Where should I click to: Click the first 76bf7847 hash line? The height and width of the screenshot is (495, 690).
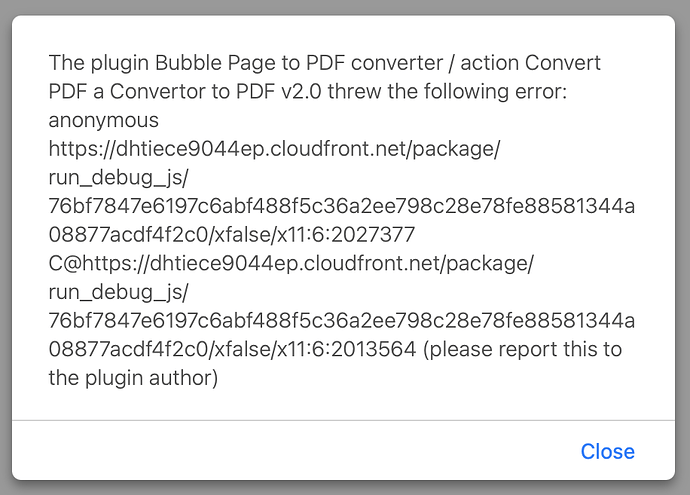click(x=341, y=207)
